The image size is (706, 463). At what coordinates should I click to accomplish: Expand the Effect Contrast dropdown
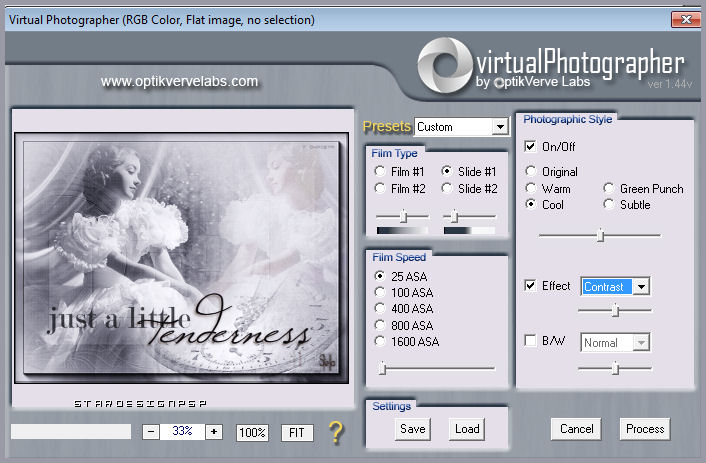pyautogui.click(x=640, y=287)
